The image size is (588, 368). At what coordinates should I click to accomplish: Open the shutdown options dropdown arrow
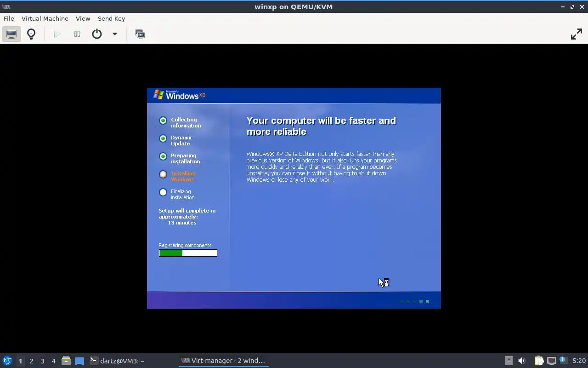(115, 34)
